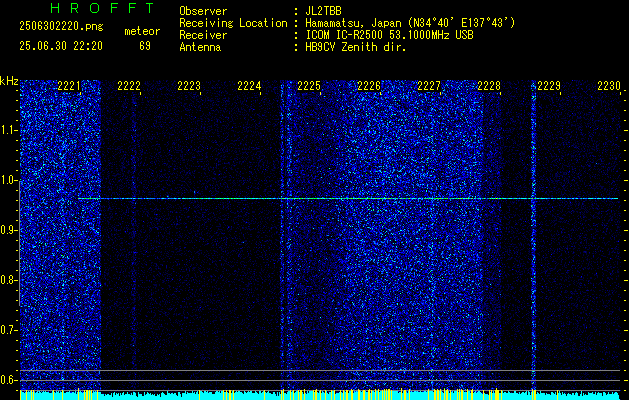The image size is (629, 400).
Task: Click the green horizontal carrier signal line
Action: point(348,199)
